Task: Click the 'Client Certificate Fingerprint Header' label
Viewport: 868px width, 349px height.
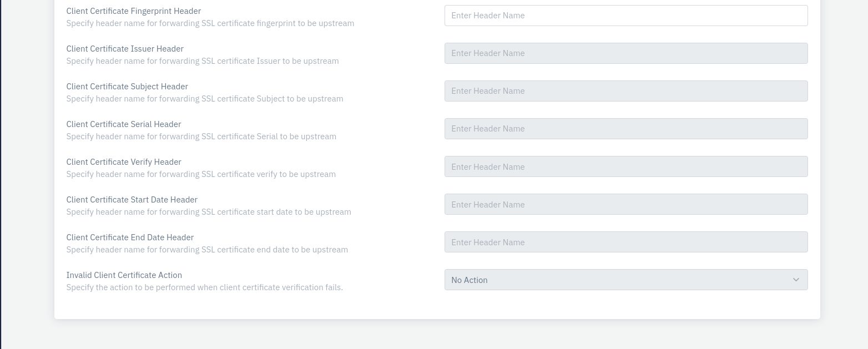Action: pyautogui.click(x=133, y=11)
